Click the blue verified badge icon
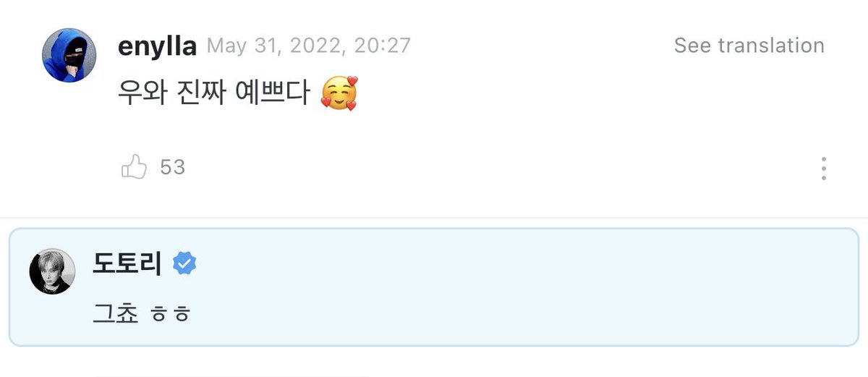 click(x=184, y=264)
